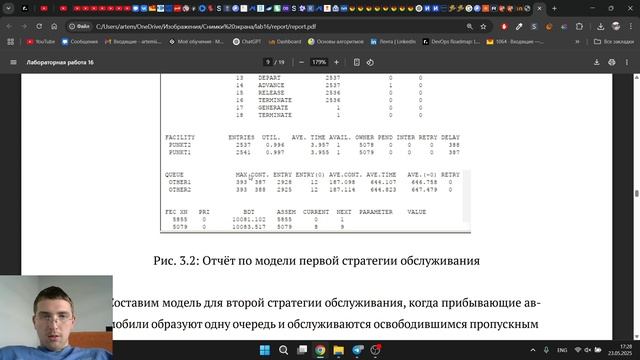
Task: Open browser downloads panel
Action: pyautogui.click(x=600, y=27)
